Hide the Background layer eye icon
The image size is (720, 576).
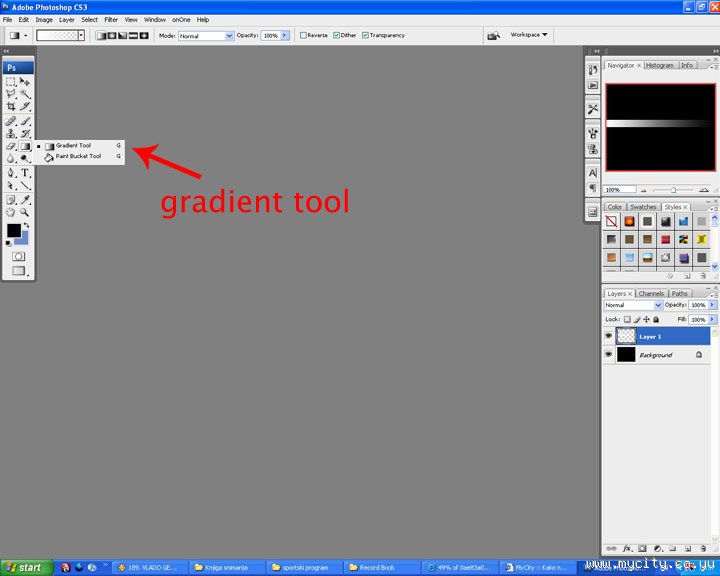[609, 355]
